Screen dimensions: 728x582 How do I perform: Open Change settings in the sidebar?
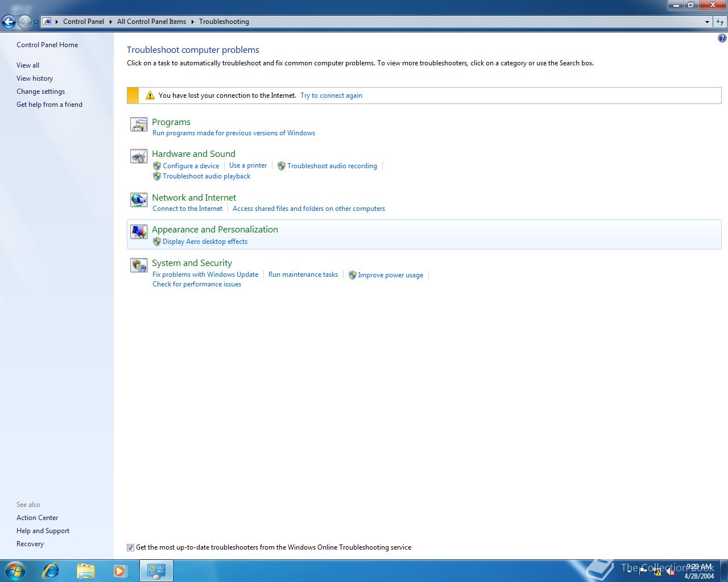tap(40, 92)
